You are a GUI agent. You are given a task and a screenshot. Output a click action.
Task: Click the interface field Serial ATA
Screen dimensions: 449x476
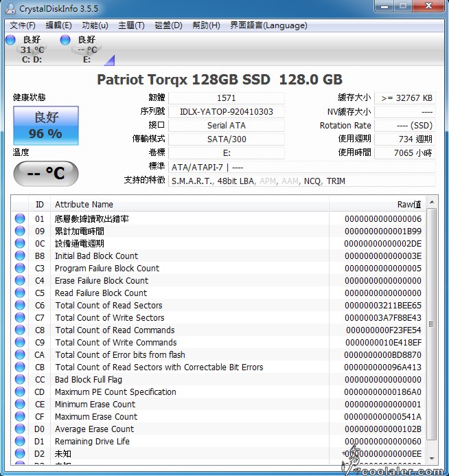coord(227,126)
